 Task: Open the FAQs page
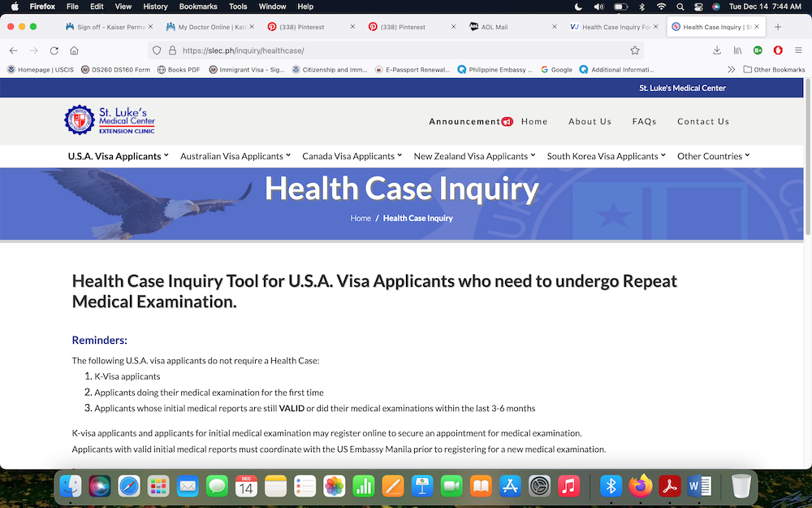(x=644, y=121)
